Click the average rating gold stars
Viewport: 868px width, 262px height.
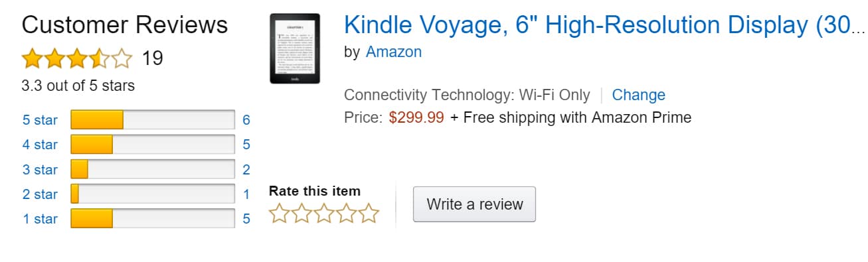[77, 59]
